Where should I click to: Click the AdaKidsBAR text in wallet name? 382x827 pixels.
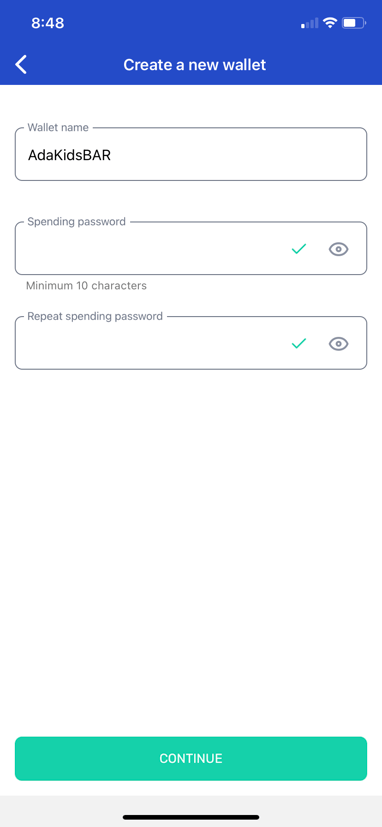[70, 156]
